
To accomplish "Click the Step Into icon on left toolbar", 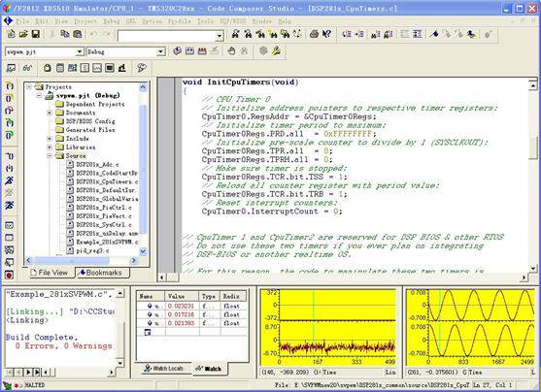I will point(10,85).
